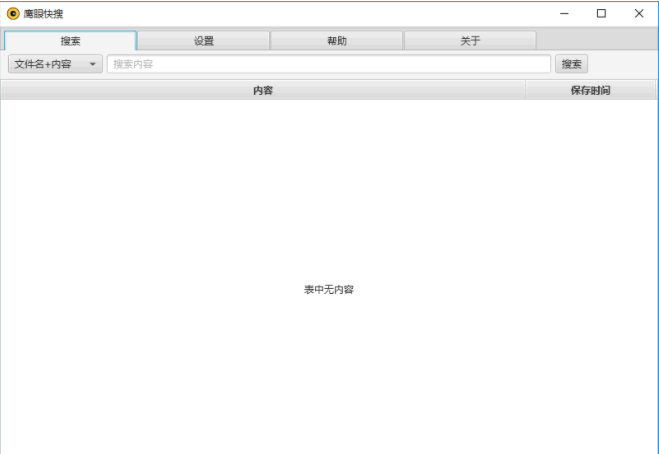
Task: Open the 设置 tab
Action: click(x=203, y=41)
